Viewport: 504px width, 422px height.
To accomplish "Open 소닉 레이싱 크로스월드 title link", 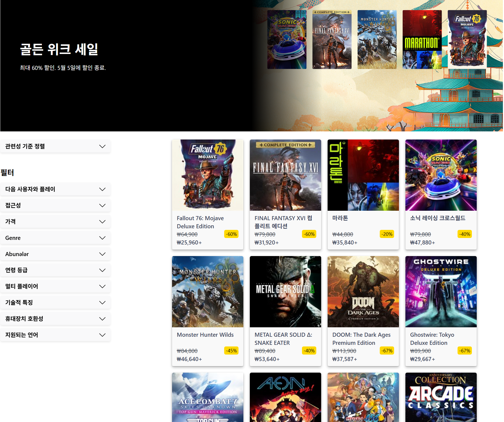I will (x=438, y=218).
